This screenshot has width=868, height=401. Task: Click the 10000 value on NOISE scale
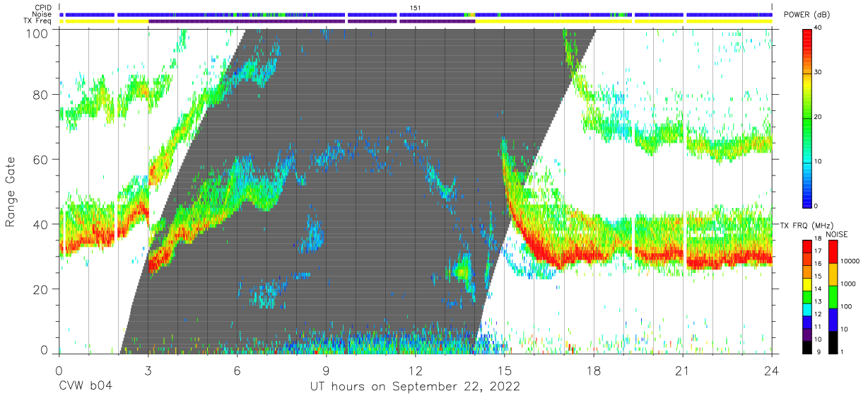tap(850, 261)
